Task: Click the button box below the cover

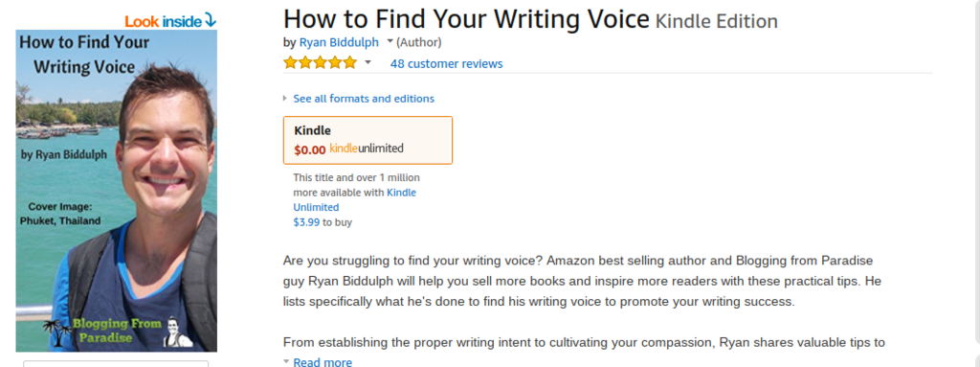Action: [116, 364]
